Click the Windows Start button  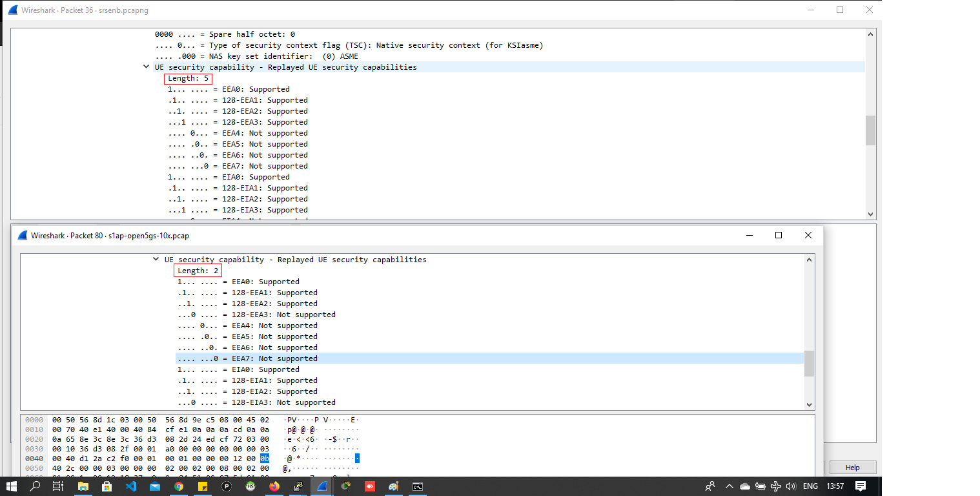click(12, 486)
